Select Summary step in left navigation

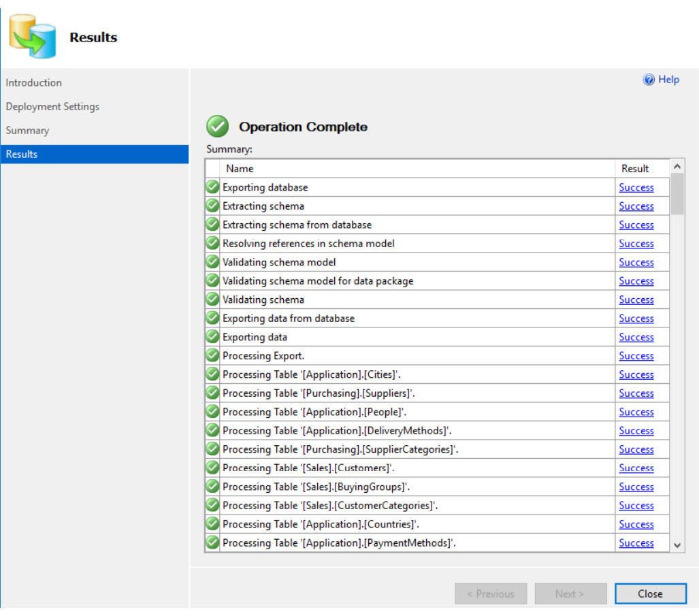(28, 131)
